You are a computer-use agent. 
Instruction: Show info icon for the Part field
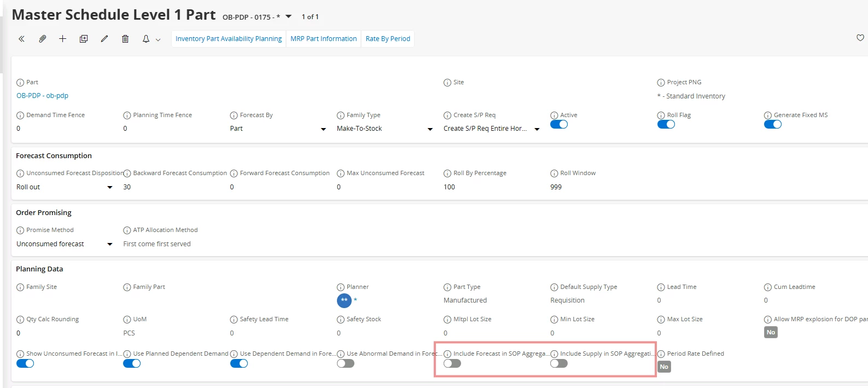tap(20, 83)
